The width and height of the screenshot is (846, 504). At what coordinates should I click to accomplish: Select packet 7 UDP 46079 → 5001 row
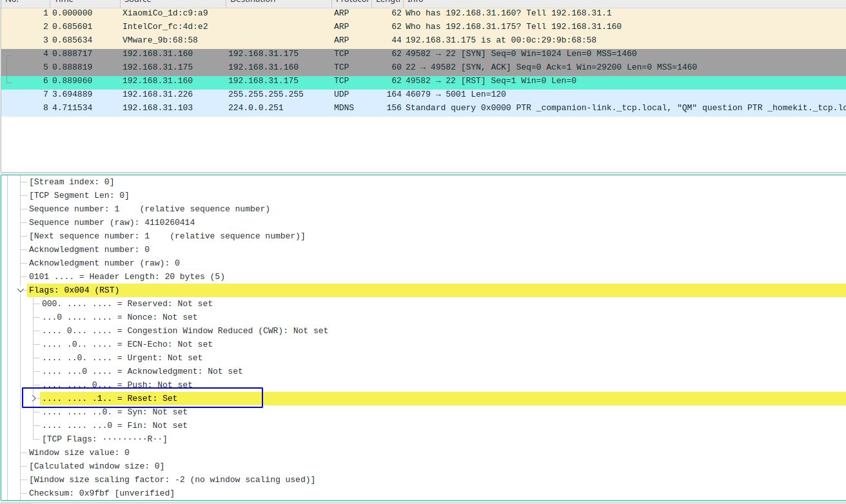(x=423, y=94)
